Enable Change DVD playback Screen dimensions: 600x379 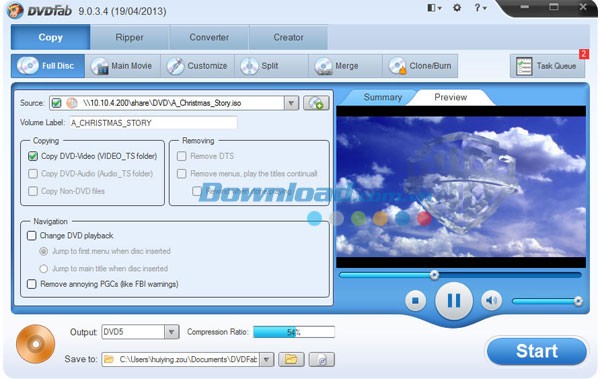(32, 235)
